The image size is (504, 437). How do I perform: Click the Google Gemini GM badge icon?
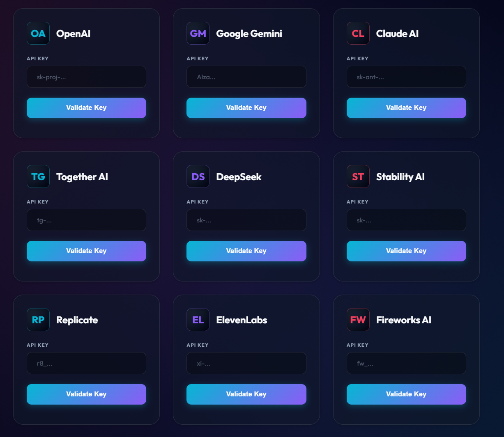tap(198, 33)
